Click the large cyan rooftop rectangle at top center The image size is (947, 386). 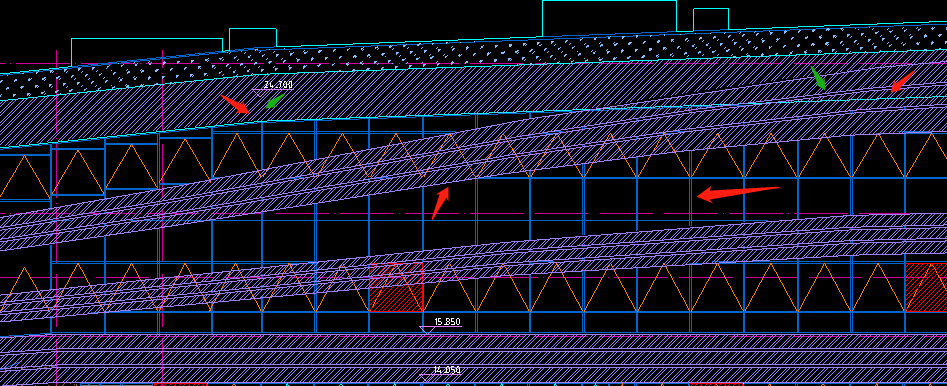609,17
